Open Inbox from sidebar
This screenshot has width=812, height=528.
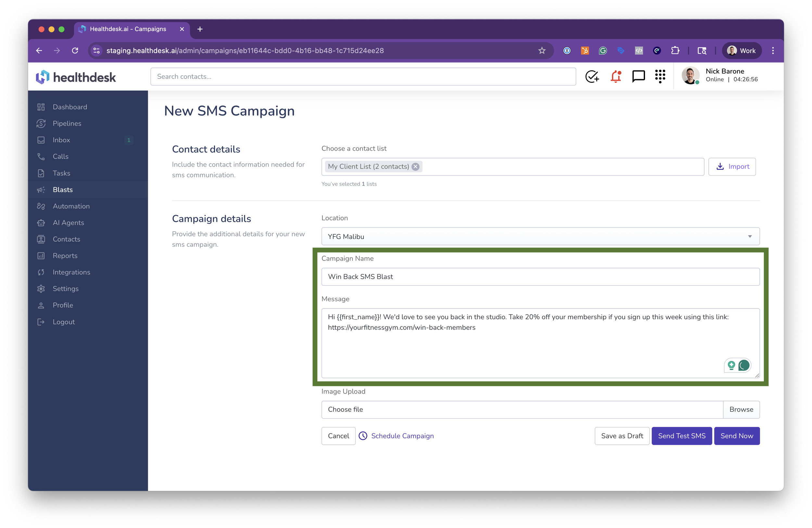tap(61, 140)
